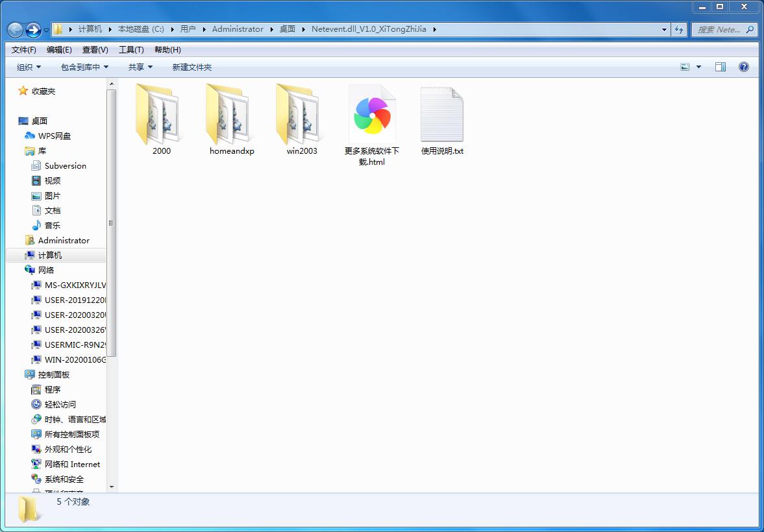The width and height of the screenshot is (764, 532).
Task: Open the 2000 folder
Action: click(157, 114)
